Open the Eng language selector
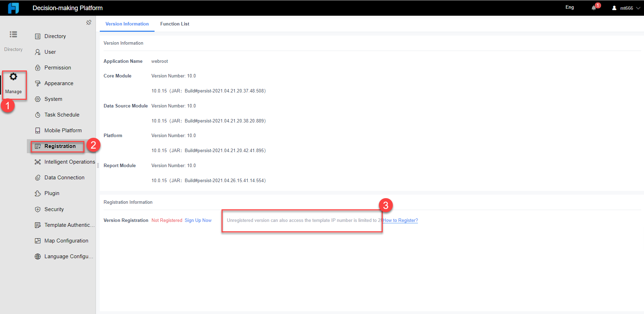This screenshot has width=644, height=314. pyautogui.click(x=569, y=7)
